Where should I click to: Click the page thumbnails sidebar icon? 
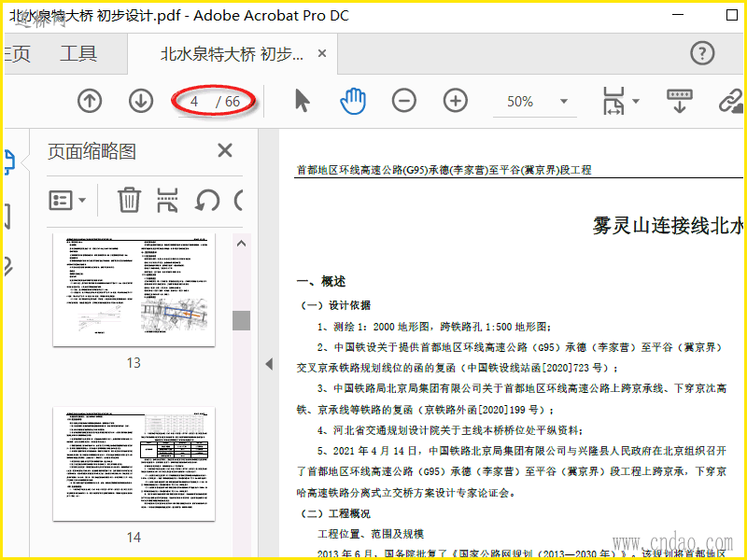tap(9, 161)
